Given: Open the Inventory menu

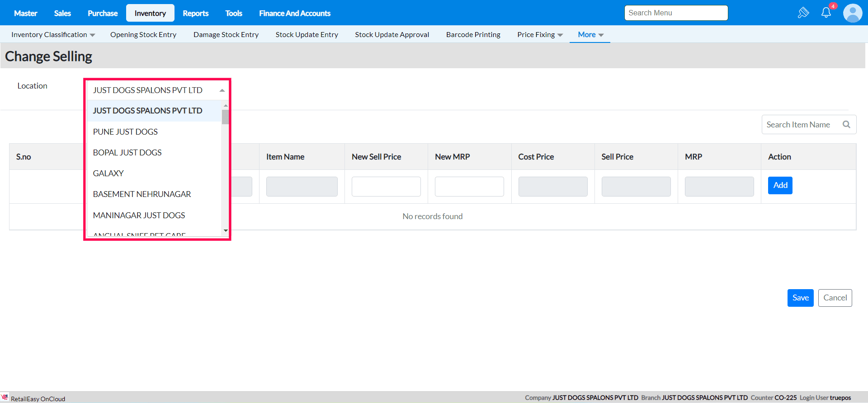Looking at the screenshot, I should click(x=150, y=13).
